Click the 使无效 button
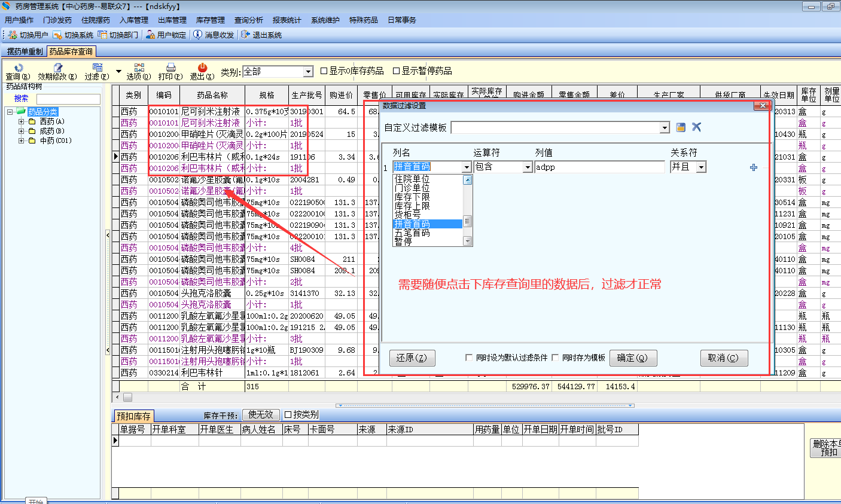Screen dimensions: 841x504 click(261, 415)
